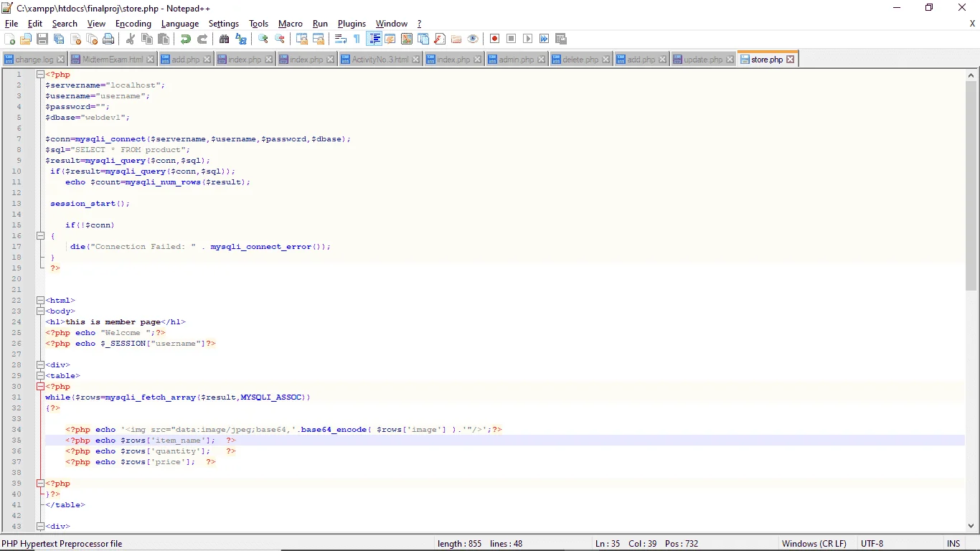Click the Open file toolbar icon
Image resolution: width=980 pixels, height=551 pixels.
pyautogui.click(x=26, y=39)
